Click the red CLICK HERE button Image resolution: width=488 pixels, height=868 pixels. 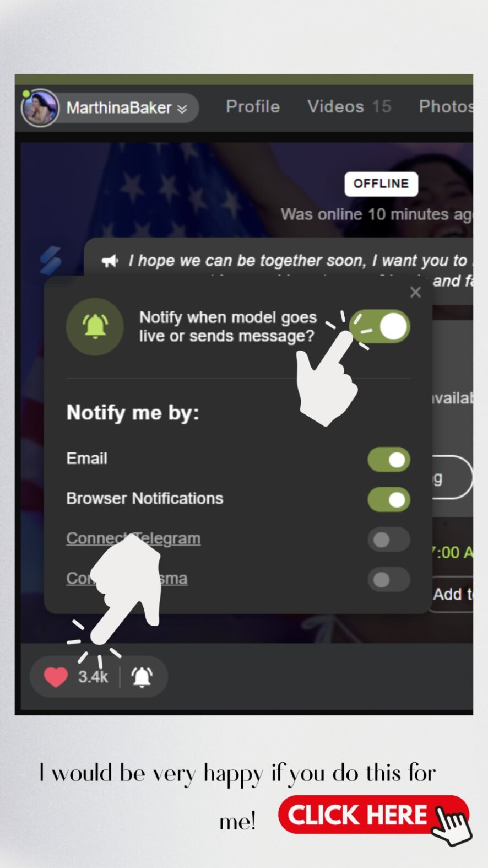coord(373,815)
